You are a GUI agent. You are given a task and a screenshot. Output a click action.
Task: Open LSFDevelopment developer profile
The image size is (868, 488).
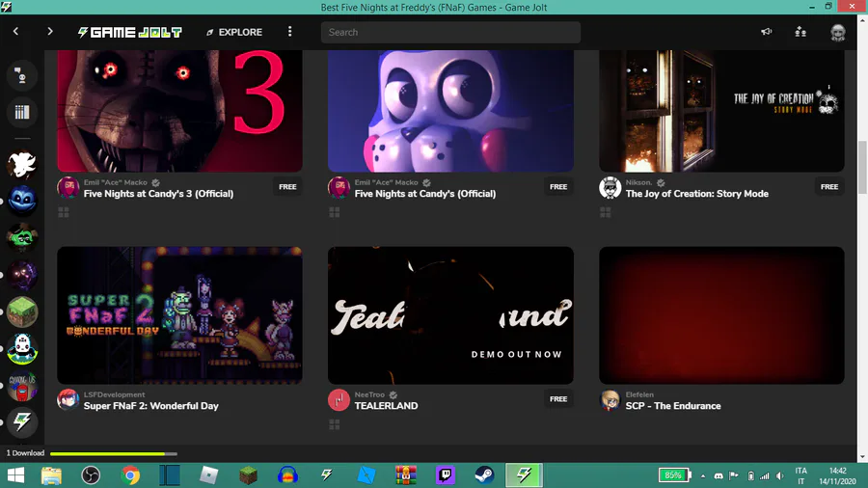coord(114,394)
